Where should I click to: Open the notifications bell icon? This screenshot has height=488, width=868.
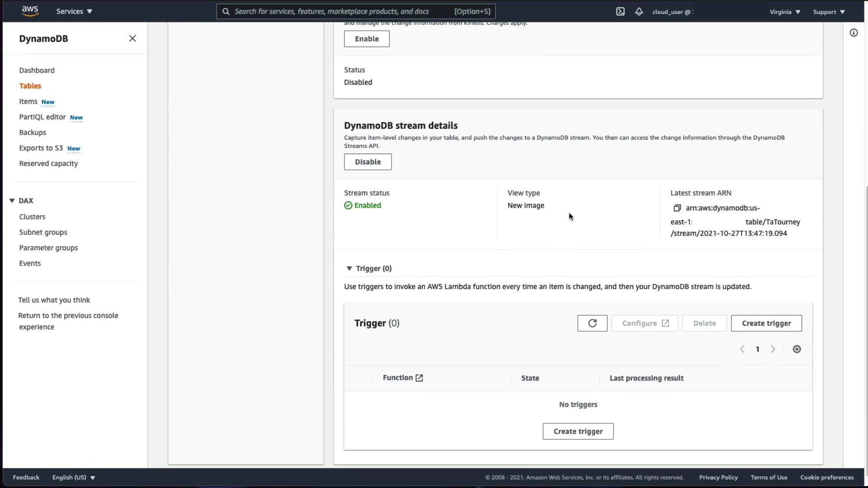coord(639,12)
